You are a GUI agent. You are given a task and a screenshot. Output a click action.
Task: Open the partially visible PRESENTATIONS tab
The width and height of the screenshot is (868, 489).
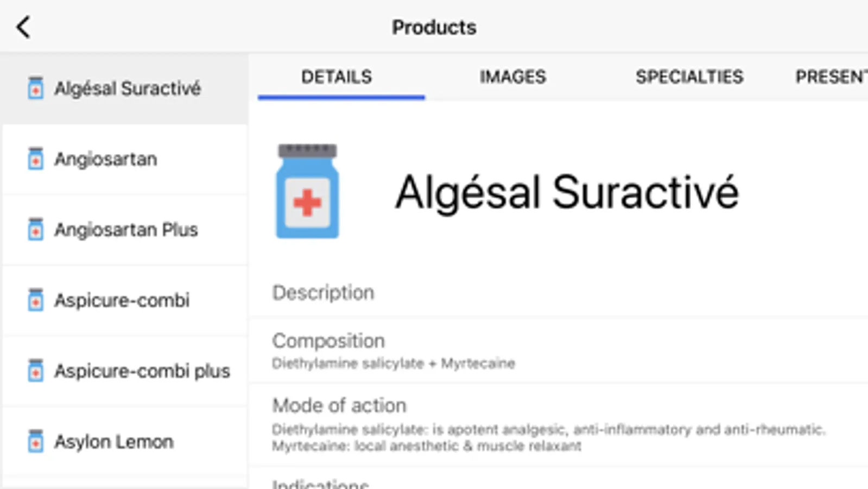point(831,77)
